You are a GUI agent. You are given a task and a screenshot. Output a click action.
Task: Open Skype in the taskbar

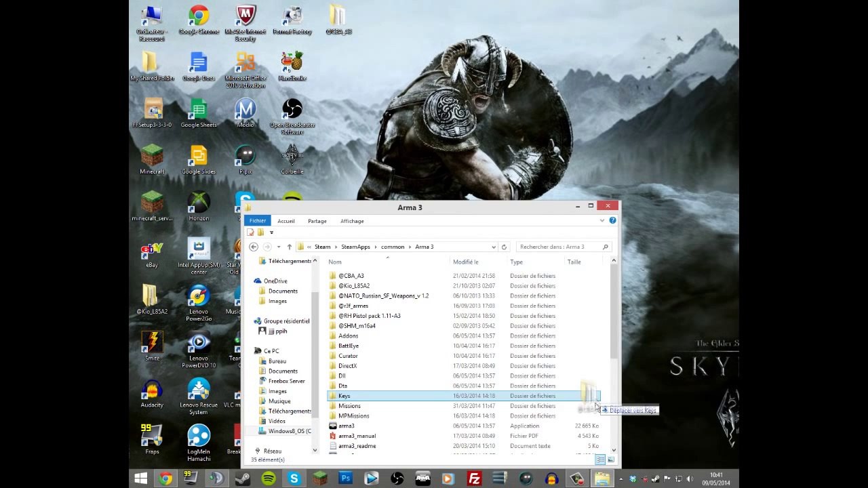294,479
